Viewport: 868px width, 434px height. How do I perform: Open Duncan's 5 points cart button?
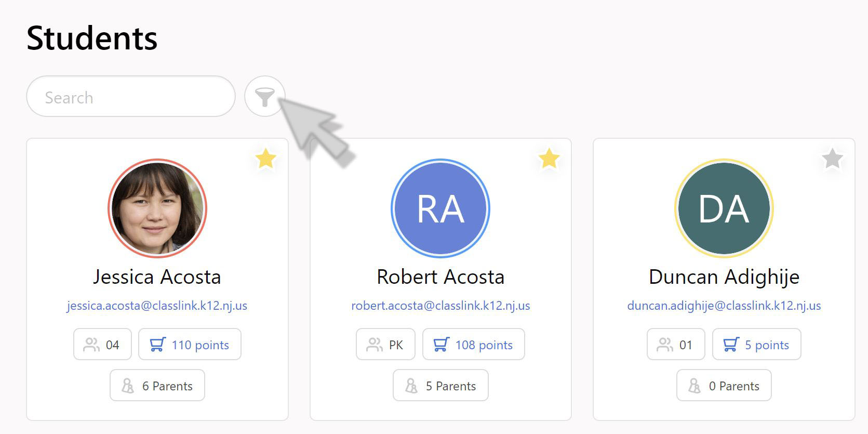(756, 345)
